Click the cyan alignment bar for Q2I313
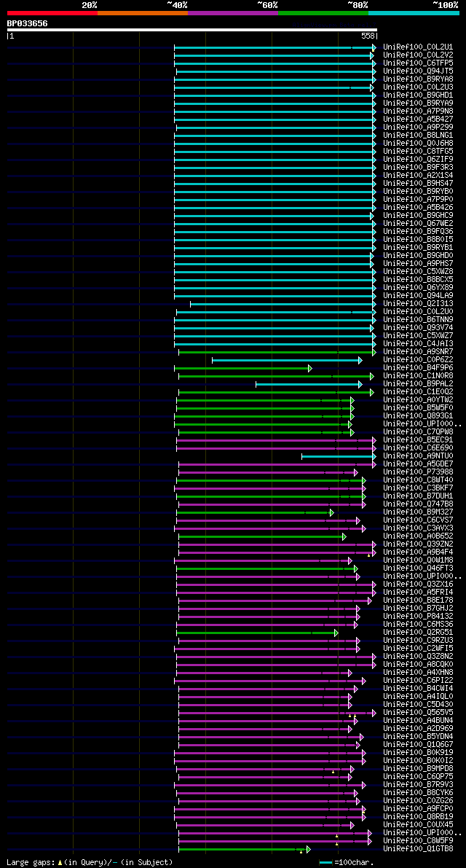This screenshot has height=868, width=466. coord(283,304)
